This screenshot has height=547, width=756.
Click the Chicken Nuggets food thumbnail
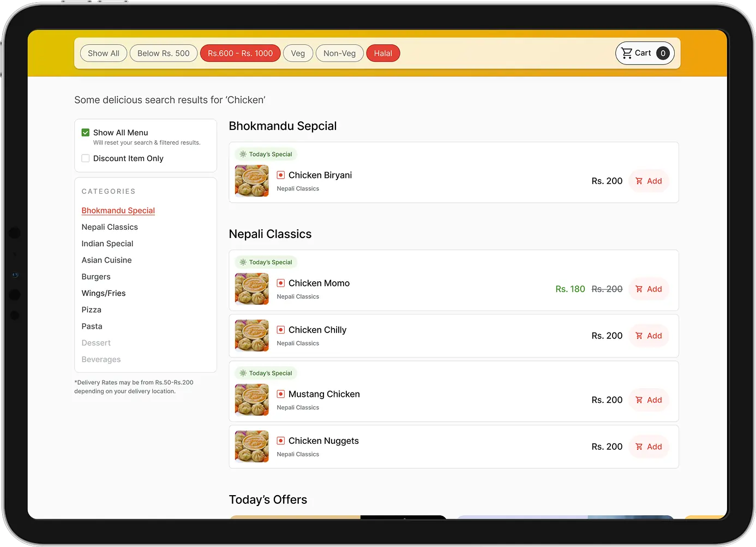coord(252,447)
